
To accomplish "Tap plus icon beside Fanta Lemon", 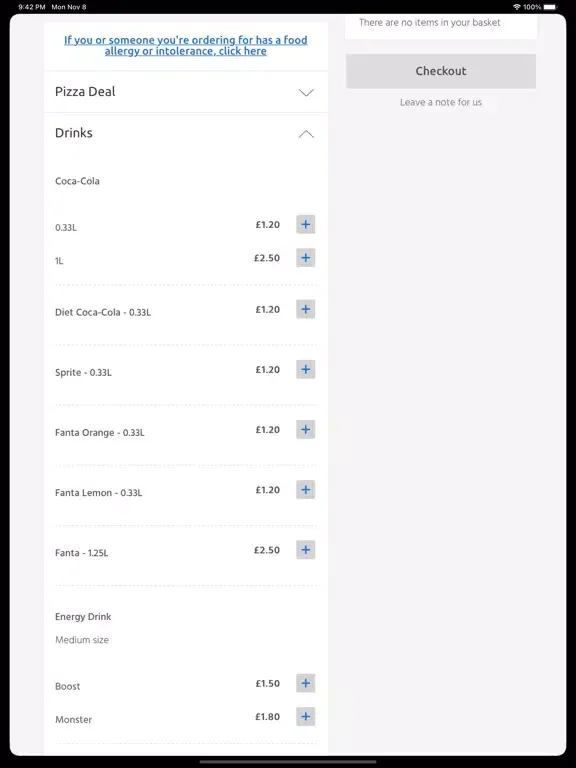I will pos(306,489).
